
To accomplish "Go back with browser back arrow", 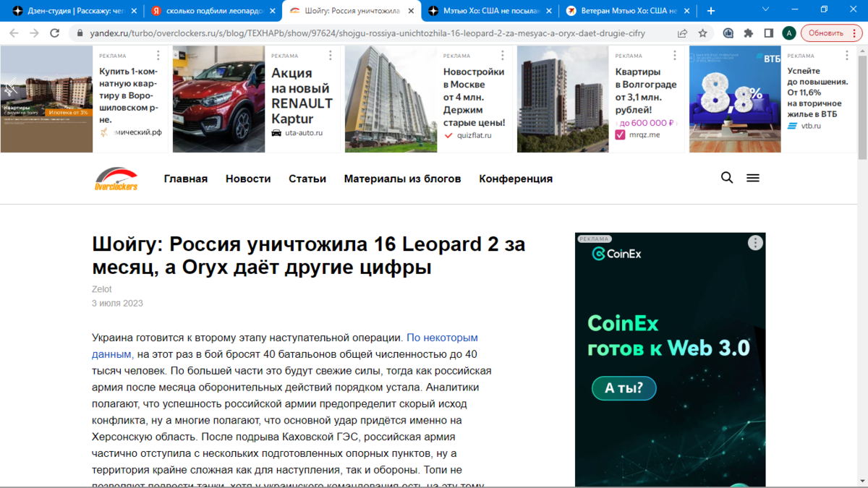I will (14, 33).
